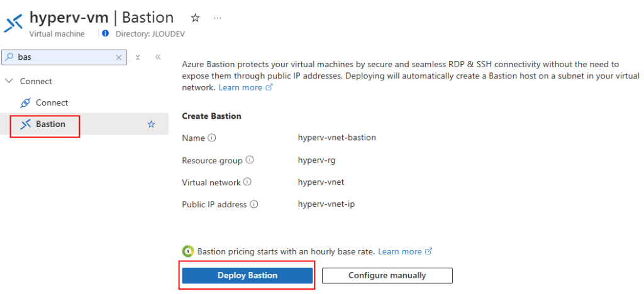Click the Configure manually button

[387, 276]
